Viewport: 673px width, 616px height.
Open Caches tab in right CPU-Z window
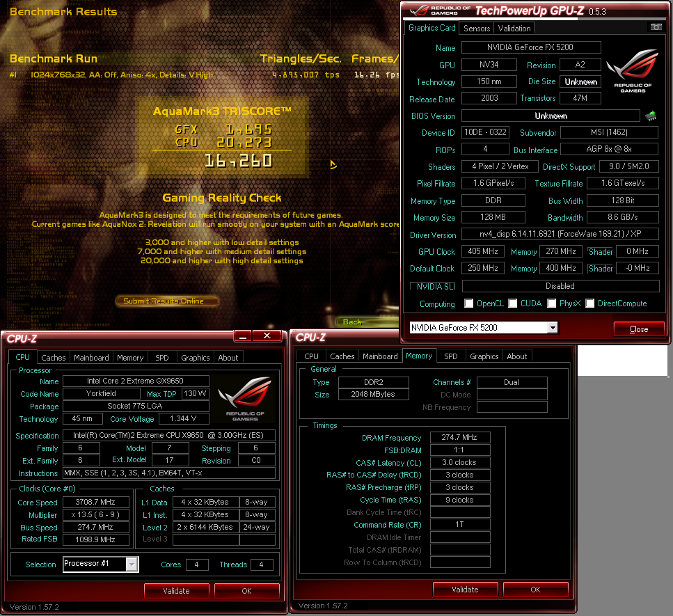click(342, 356)
